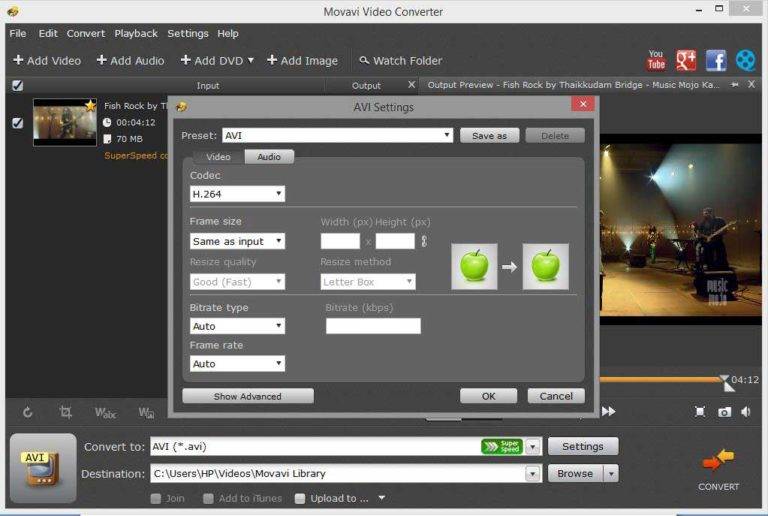Click the Settings button beside Convert to
The width and height of the screenshot is (768, 516).
coord(583,446)
